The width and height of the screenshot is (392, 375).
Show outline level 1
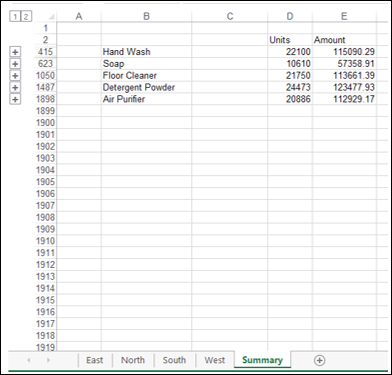tap(15, 16)
